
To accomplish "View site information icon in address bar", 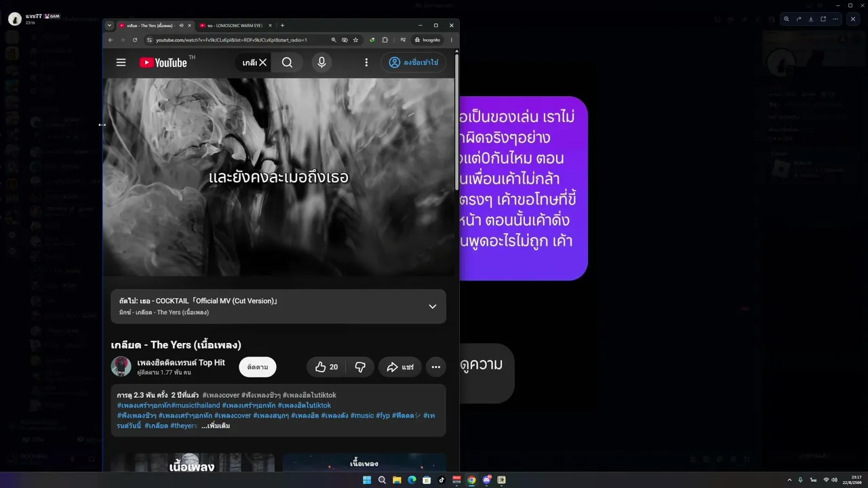I will (x=149, y=40).
